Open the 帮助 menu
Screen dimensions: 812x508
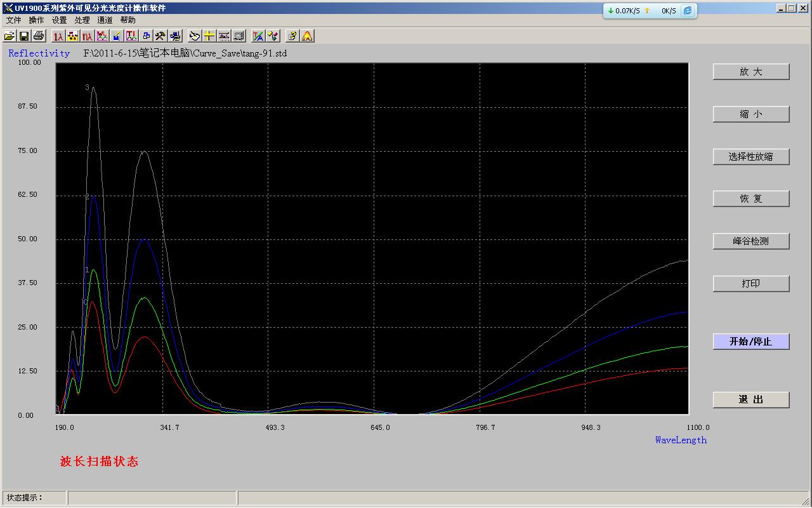tap(128, 20)
